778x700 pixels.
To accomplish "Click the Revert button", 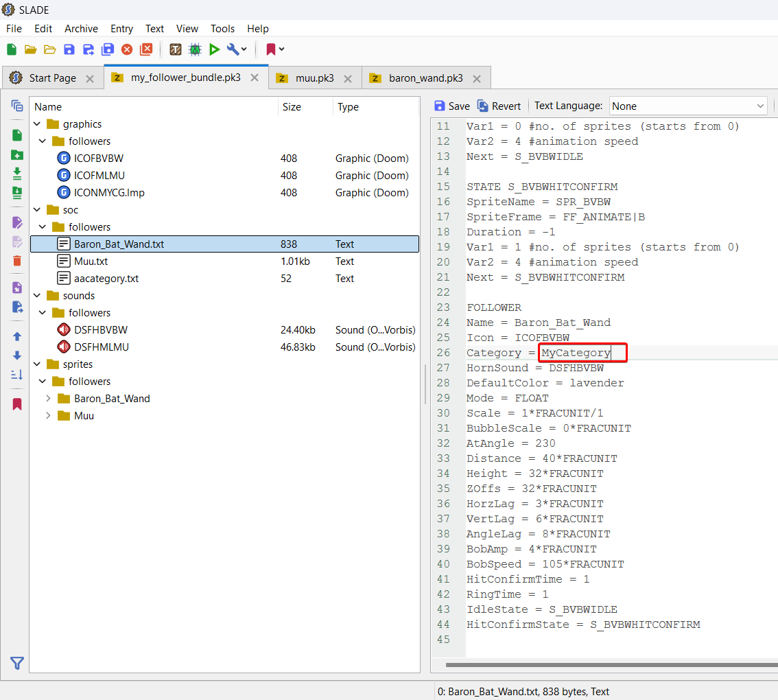I will (x=499, y=106).
